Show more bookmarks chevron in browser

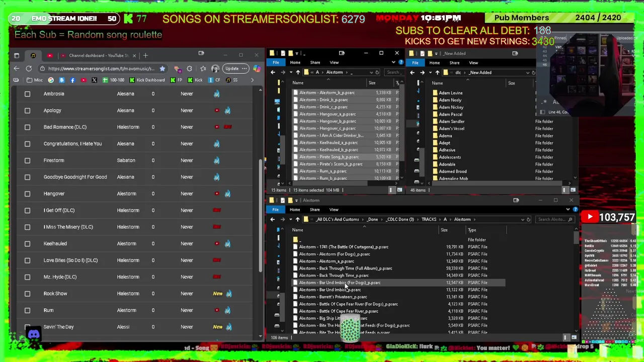click(252, 80)
